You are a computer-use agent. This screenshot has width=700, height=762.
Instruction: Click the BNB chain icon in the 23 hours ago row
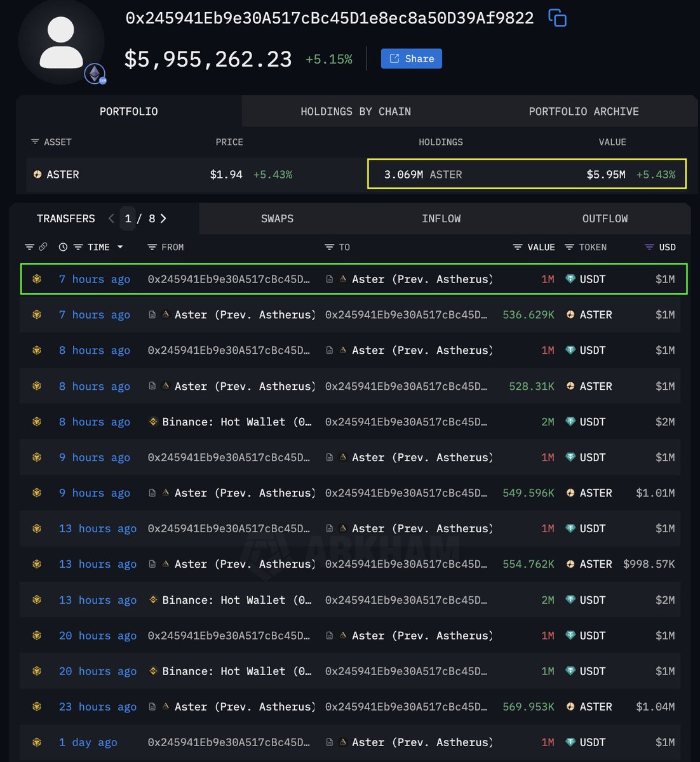point(37,707)
